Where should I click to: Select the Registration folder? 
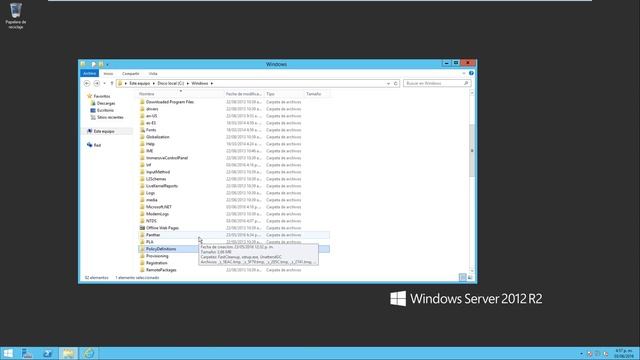coord(156,263)
